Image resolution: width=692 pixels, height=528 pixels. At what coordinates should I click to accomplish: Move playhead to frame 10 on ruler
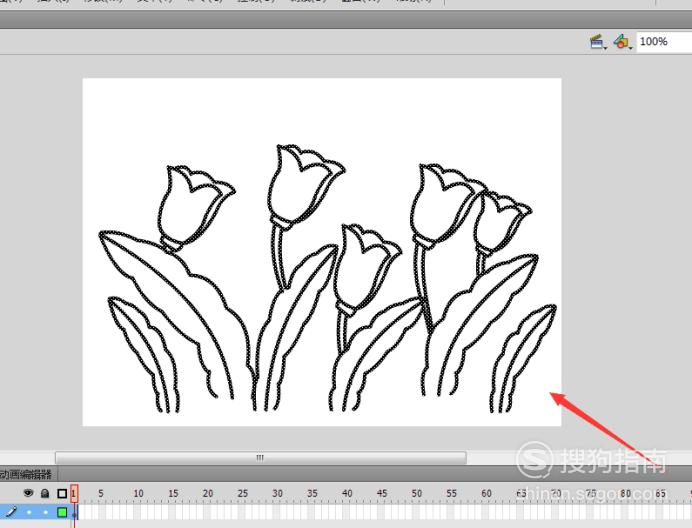(x=138, y=493)
